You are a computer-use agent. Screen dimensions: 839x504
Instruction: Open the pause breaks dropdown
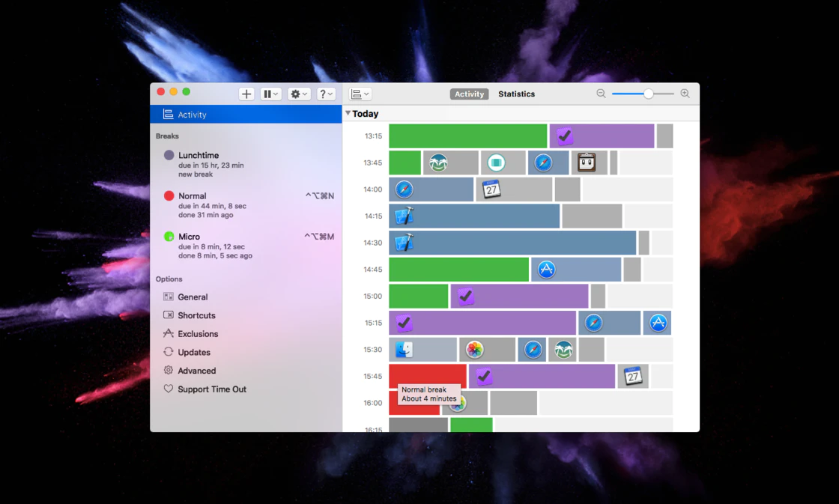point(270,94)
